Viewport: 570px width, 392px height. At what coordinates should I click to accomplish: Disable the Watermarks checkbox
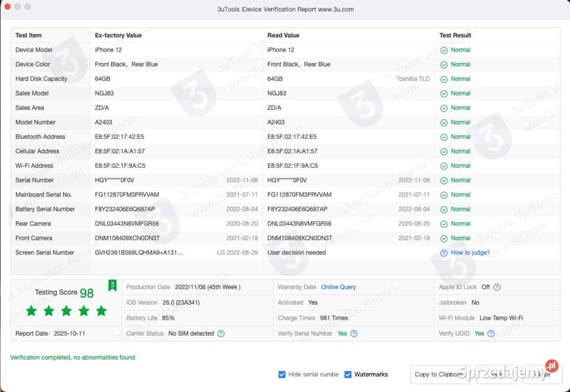348,374
